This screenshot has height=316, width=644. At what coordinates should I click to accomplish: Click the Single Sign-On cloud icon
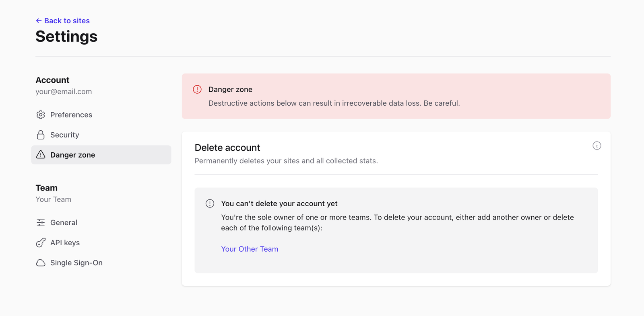[41, 263]
